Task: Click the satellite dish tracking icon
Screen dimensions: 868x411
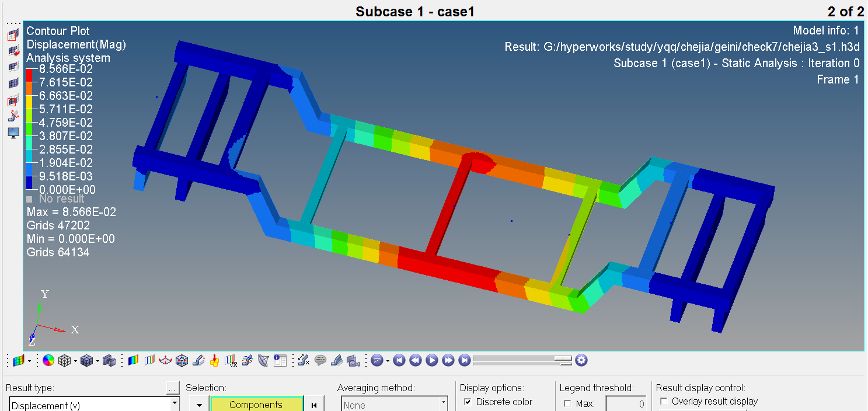Action: tap(264, 361)
